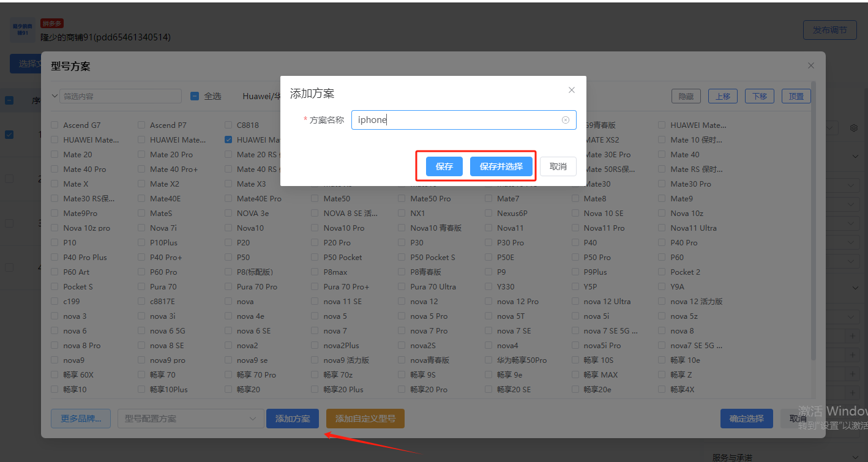This screenshot has height=462, width=868.
Task: Clear the 方案名称 field with the clear icon
Action: (566, 120)
